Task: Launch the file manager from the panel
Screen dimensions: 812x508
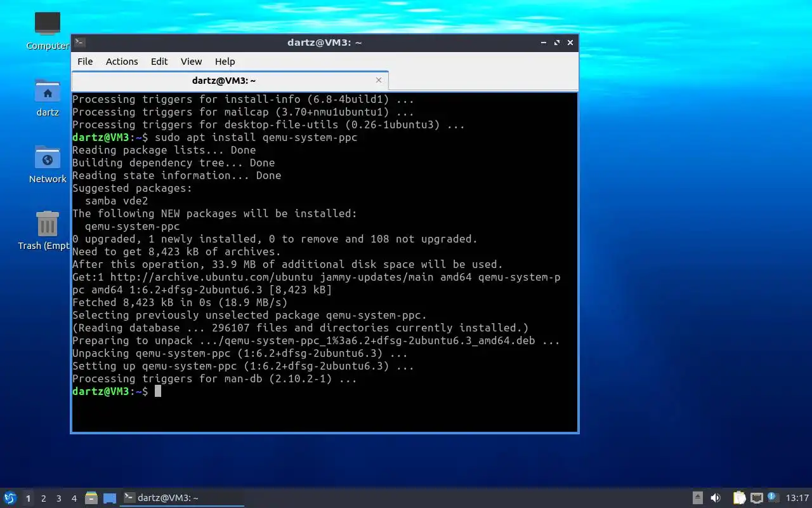Action: [91, 498]
